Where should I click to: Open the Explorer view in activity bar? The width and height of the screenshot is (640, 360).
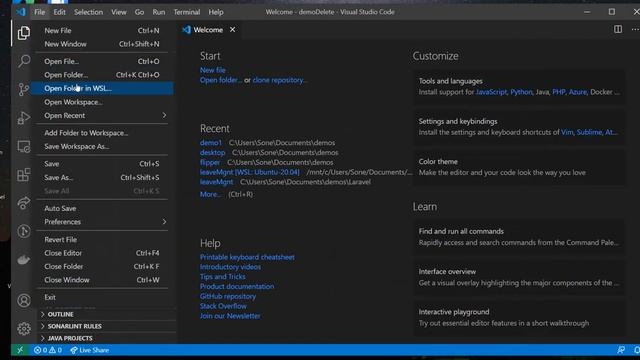pyautogui.click(x=24, y=33)
